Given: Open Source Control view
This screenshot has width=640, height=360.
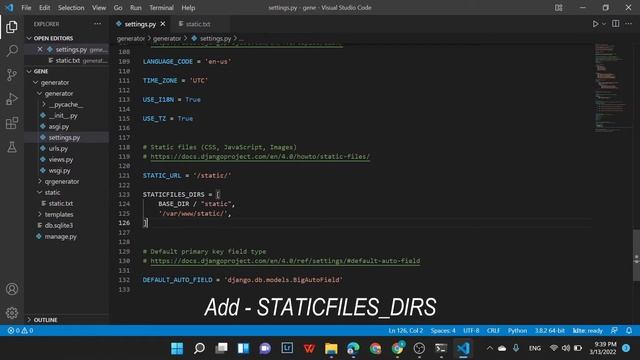Looking at the screenshot, I should pyautogui.click(x=12, y=75).
